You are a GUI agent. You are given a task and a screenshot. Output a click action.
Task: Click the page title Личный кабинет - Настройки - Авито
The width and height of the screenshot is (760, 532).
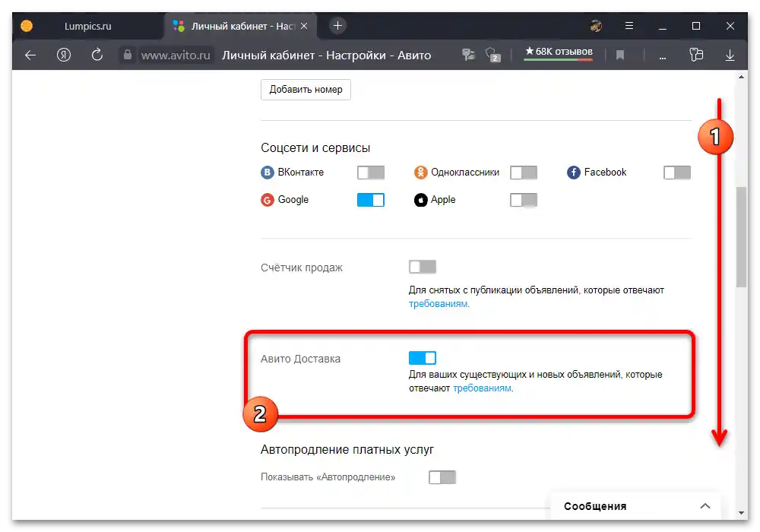[326, 55]
